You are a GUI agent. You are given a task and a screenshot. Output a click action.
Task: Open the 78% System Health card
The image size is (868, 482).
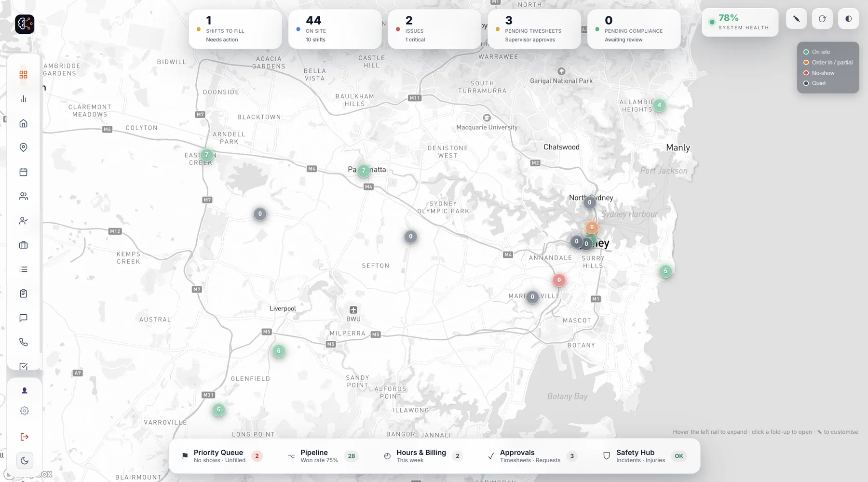(x=740, y=22)
